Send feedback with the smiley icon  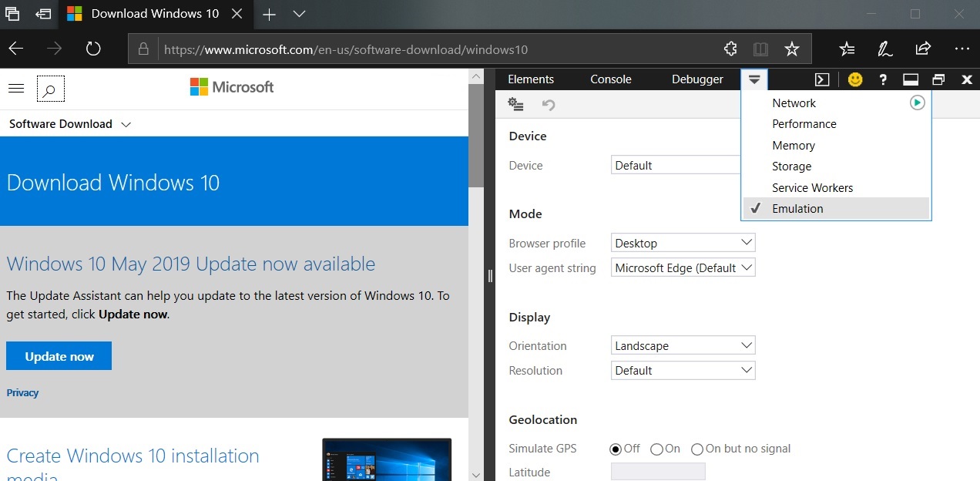[855, 79]
